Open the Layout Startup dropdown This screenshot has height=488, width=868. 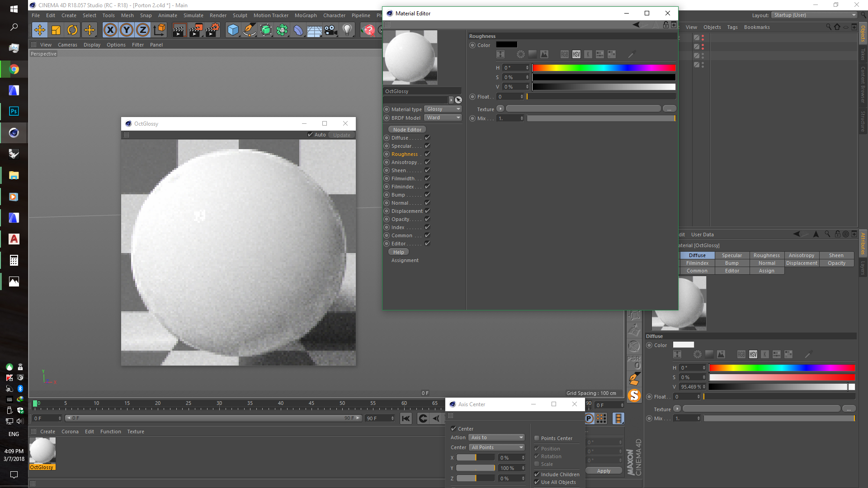(x=815, y=15)
